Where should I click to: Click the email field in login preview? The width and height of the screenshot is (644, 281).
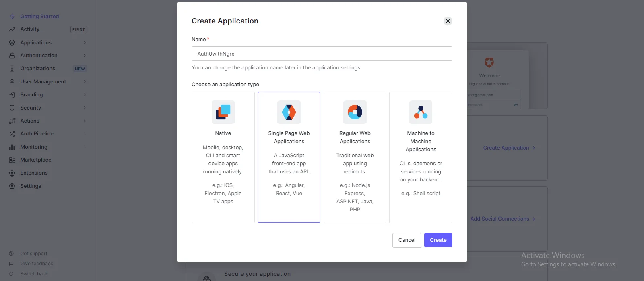point(494,95)
